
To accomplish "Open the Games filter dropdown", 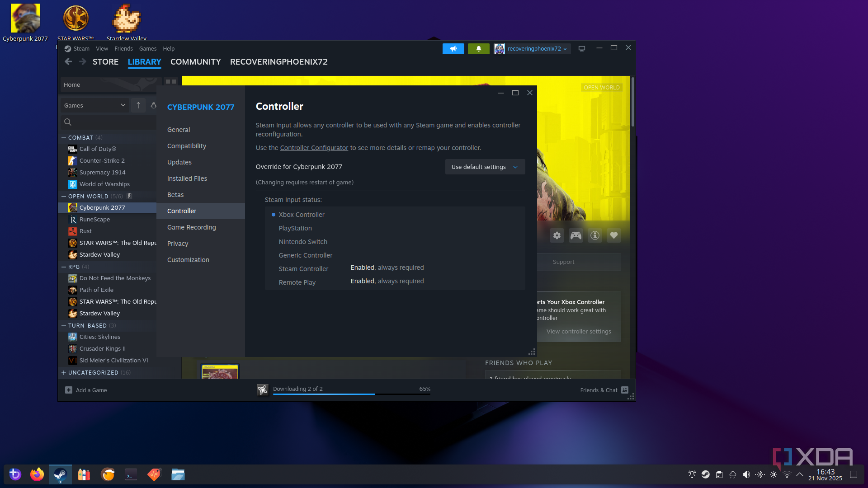I will (x=95, y=105).
